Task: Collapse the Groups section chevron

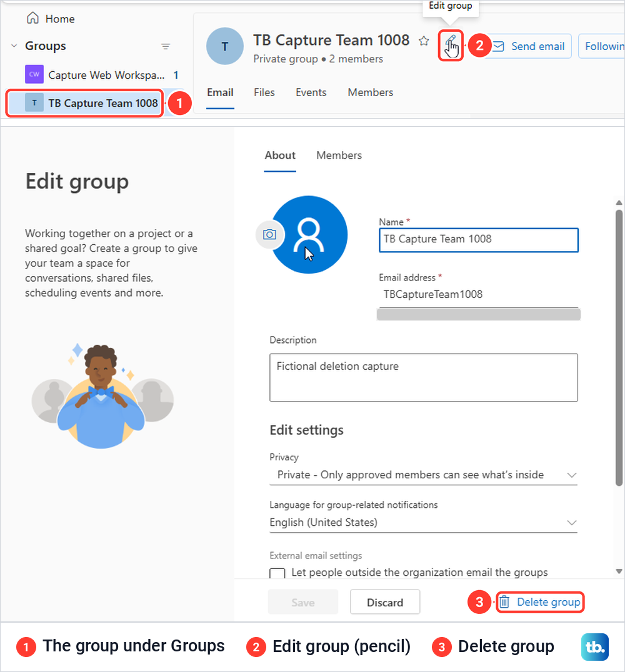Action: click(x=14, y=46)
